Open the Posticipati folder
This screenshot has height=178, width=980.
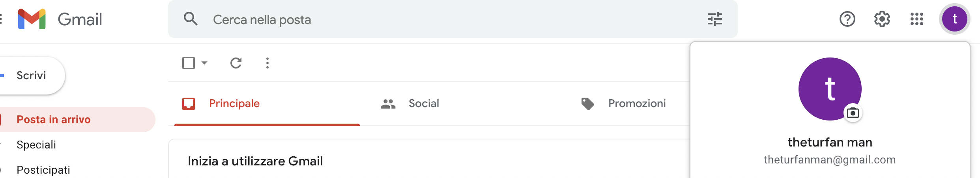click(43, 170)
